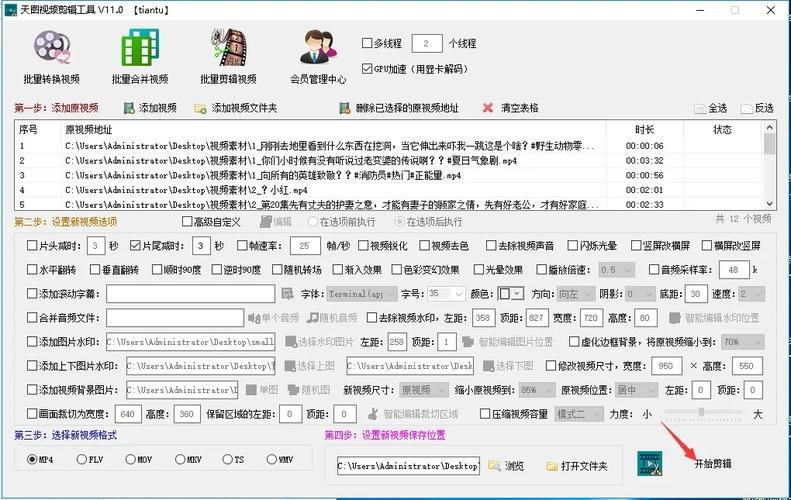The image size is (791, 500).
Task: Open 会员管理中心 people icon
Action: 318,47
